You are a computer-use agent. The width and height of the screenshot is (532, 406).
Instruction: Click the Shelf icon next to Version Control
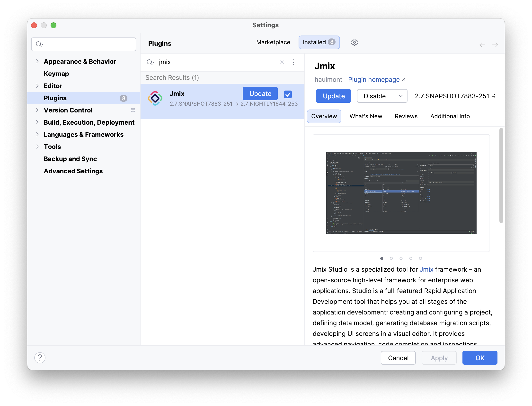pyautogui.click(x=133, y=110)
